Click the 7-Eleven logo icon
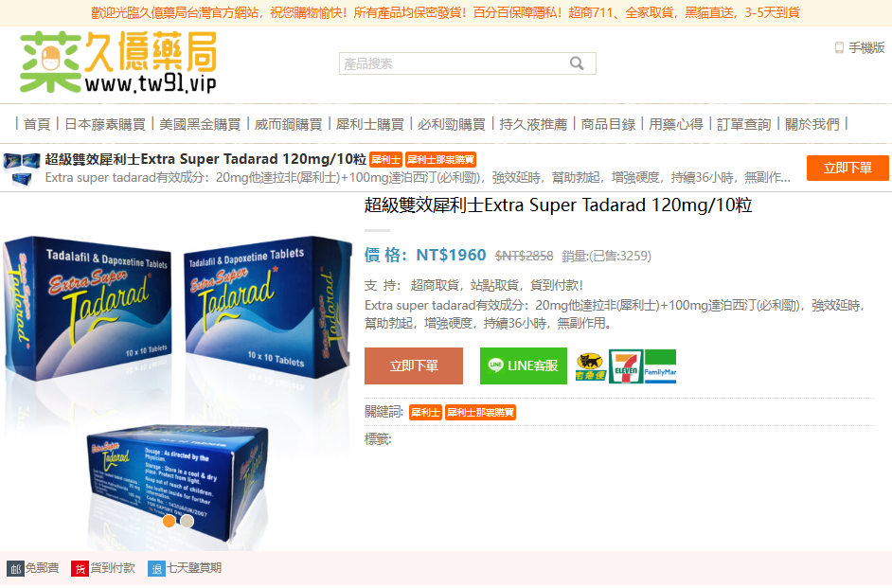Screen dimensions: 892x588 pos(625,366)
